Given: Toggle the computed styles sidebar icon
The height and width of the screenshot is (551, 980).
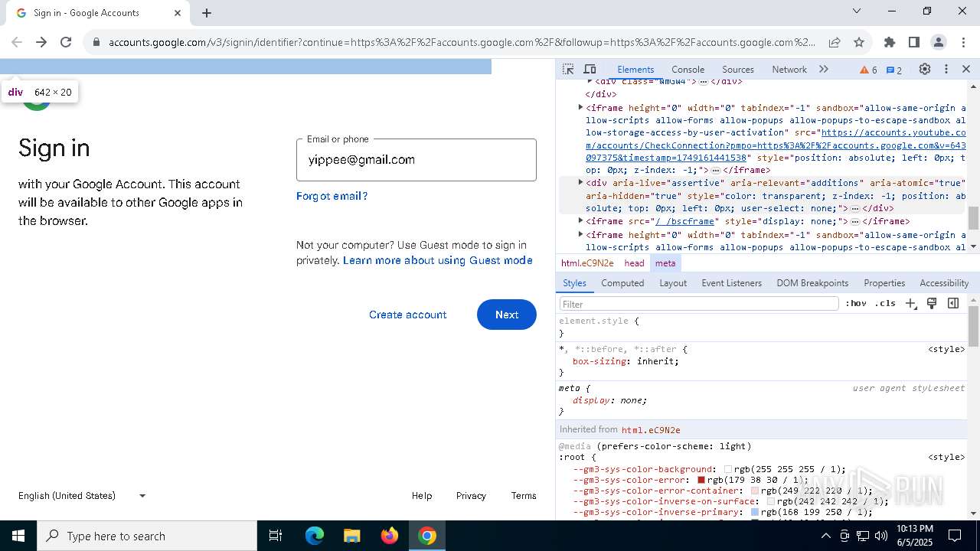Looking at the screenshot, I should 953,304.
